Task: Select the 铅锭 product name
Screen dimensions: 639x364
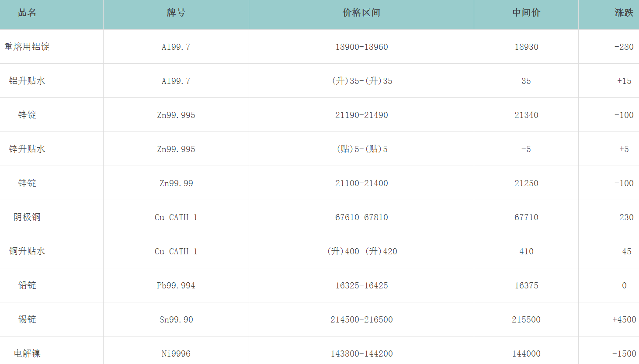Action: pos(27,285)
